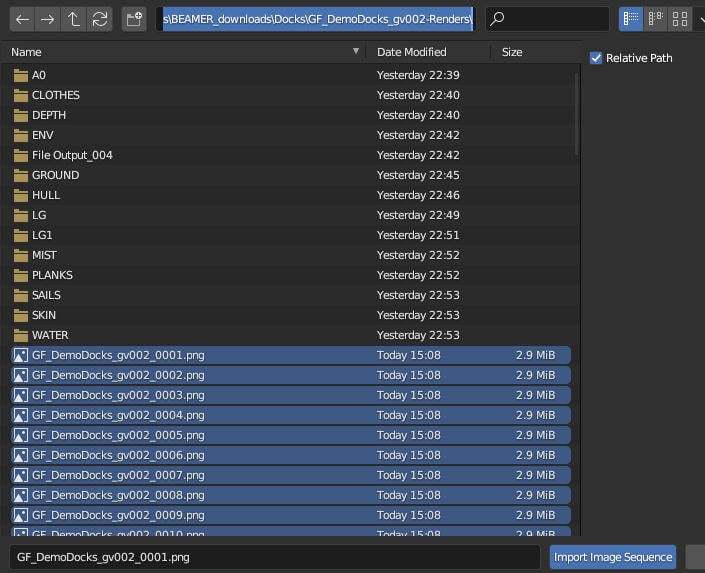Select file GF_DemoDocks_gv002_0006.png
The image size is (705, 573).
291,456
